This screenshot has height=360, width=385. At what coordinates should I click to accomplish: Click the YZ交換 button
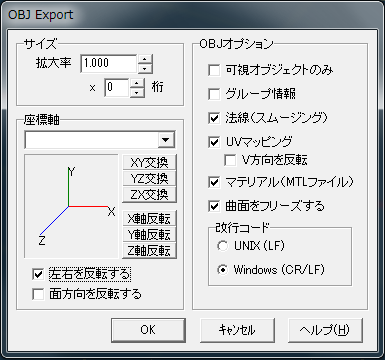[x=149, y=178]
